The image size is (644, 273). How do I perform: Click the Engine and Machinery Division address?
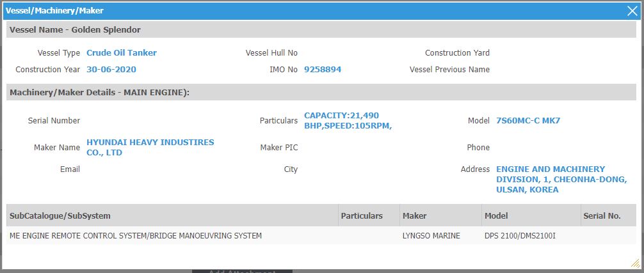point(561,180)
